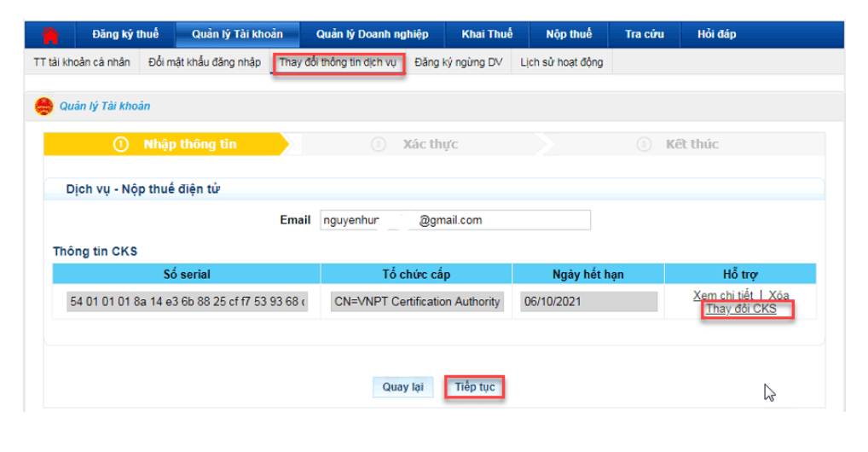Click the tax emblem beside Quản lý Tài khoản
Screen dimensions: 868x452
(43, 107)
